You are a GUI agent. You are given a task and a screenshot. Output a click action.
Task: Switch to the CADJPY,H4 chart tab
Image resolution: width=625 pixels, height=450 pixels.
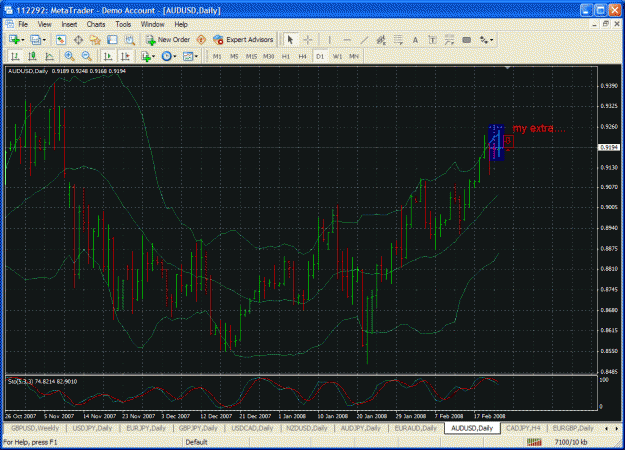523,428
